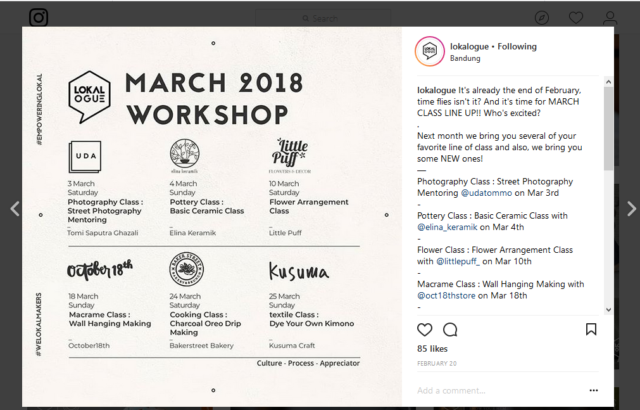Image resolution: width=640 pixels, height=410 pixels.
Task: Click 'Pottery Class : Basic Ceramic Class' text
Action: 207,206
